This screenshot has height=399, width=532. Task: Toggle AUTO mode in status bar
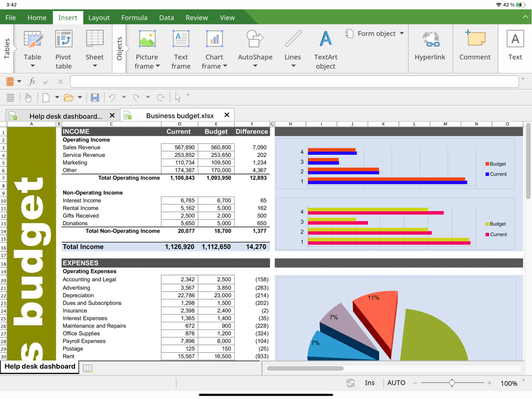tap(396, 383)
